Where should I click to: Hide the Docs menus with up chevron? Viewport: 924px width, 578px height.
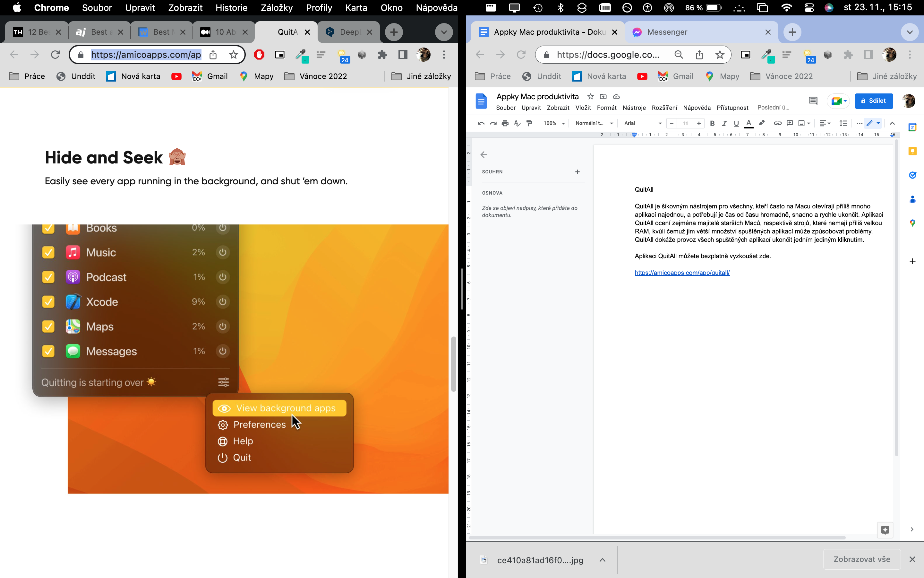tap(892, 123)
